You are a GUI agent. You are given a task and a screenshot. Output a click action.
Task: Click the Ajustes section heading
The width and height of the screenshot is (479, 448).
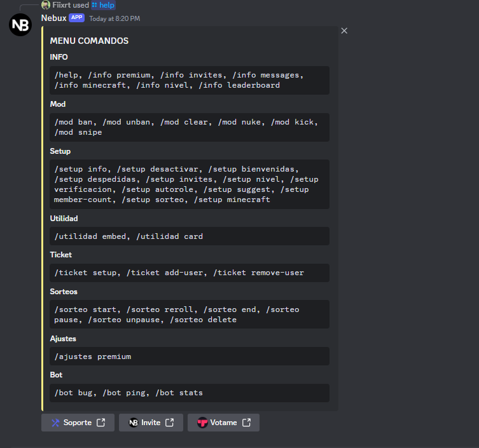click(x=63, y=339)
